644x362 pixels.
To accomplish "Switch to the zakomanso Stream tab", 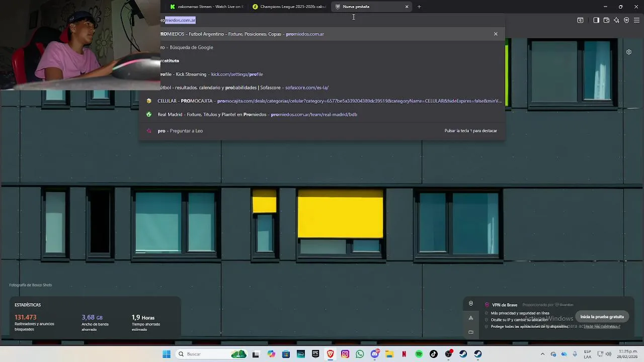I will tap(207, 7).
